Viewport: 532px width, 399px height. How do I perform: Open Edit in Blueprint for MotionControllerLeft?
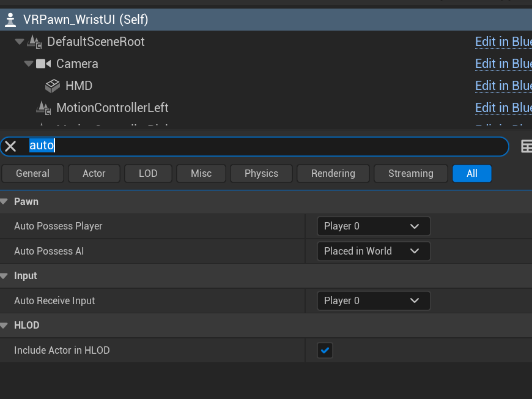point(503,108)
